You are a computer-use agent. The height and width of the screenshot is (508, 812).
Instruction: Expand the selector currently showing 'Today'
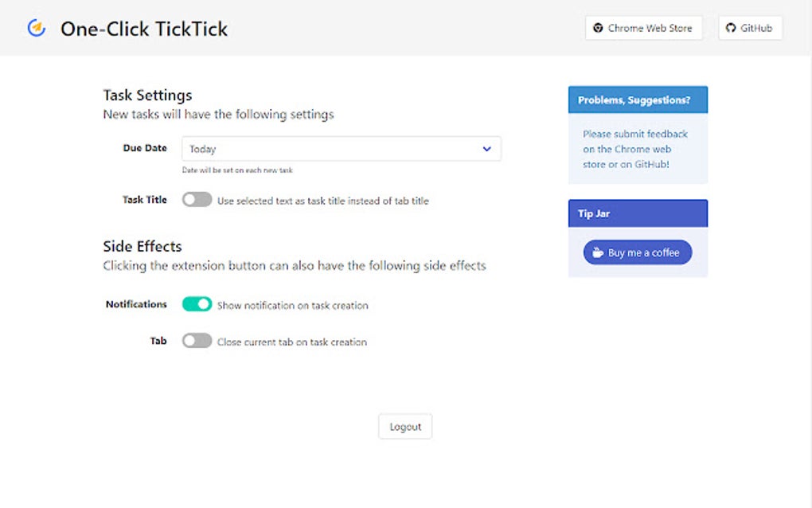pyautogui.click(x=341, y=149)
